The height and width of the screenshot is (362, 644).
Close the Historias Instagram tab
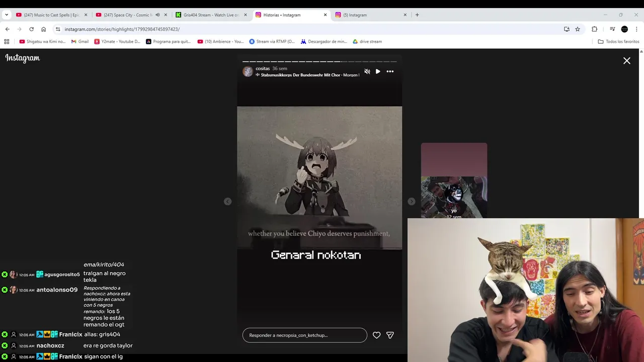325,15
